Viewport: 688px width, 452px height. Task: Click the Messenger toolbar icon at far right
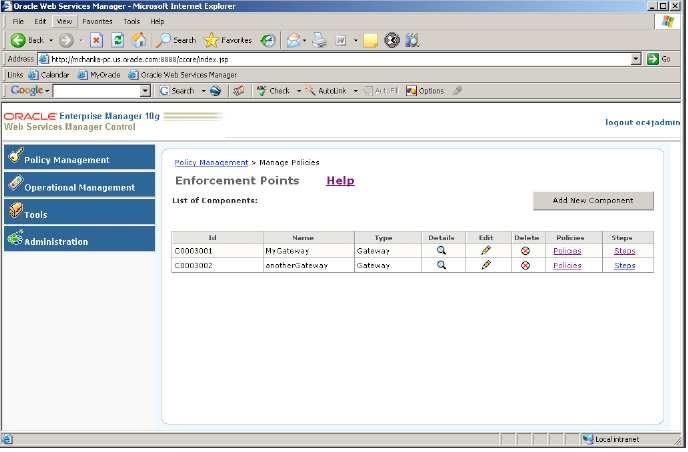click(x=412, y=40)
